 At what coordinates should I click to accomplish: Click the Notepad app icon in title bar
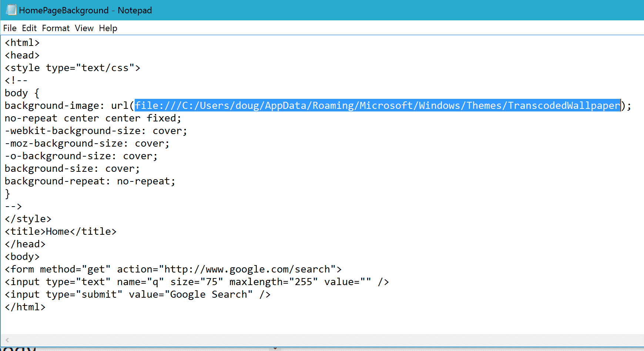(11, 10)
